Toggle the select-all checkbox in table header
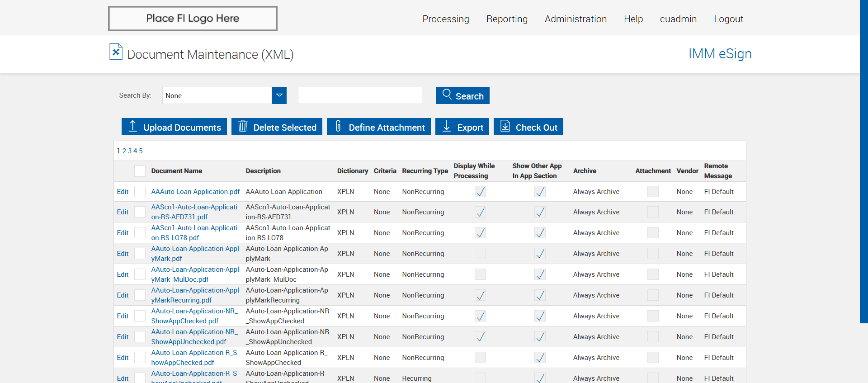868x383 pixels. [x=140, y=171]
